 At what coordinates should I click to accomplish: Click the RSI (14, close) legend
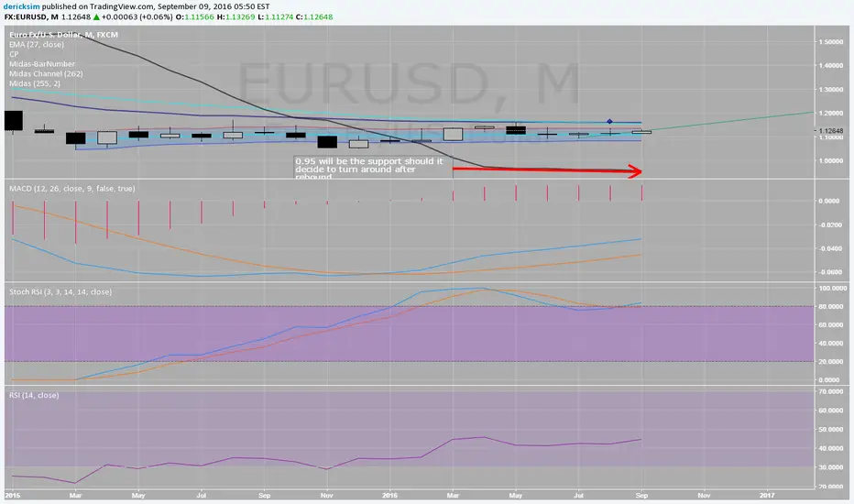34,395
